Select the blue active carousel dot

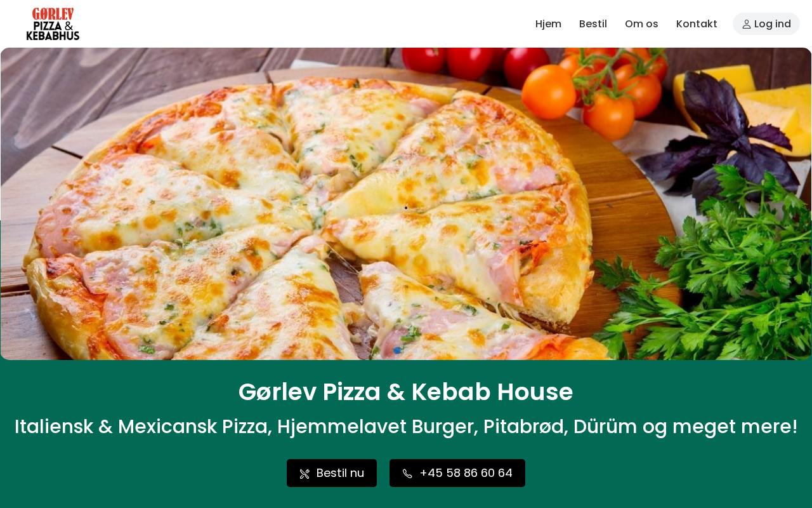click(x=397, y=350)
